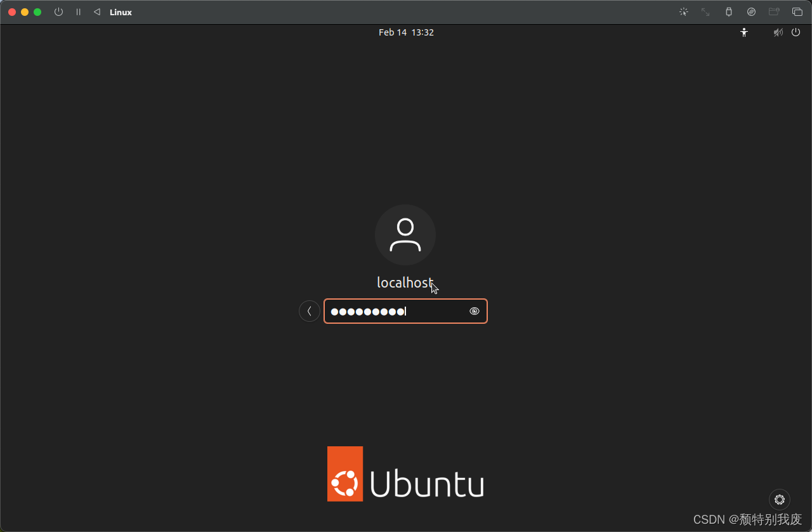This screenshot has width=812, height=532.
Task: Click the left-pointing triangle icon in title bar
Action: [x=96, y=12]
